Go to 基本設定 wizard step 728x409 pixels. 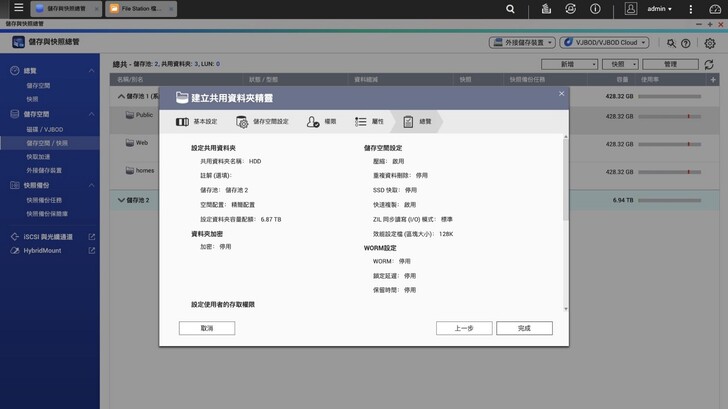click(196, 122)
